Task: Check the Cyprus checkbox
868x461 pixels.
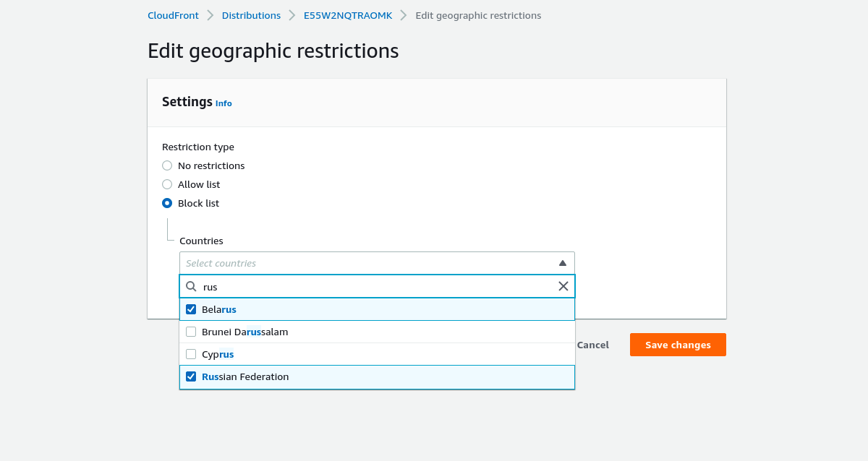Action: point(191,354)
